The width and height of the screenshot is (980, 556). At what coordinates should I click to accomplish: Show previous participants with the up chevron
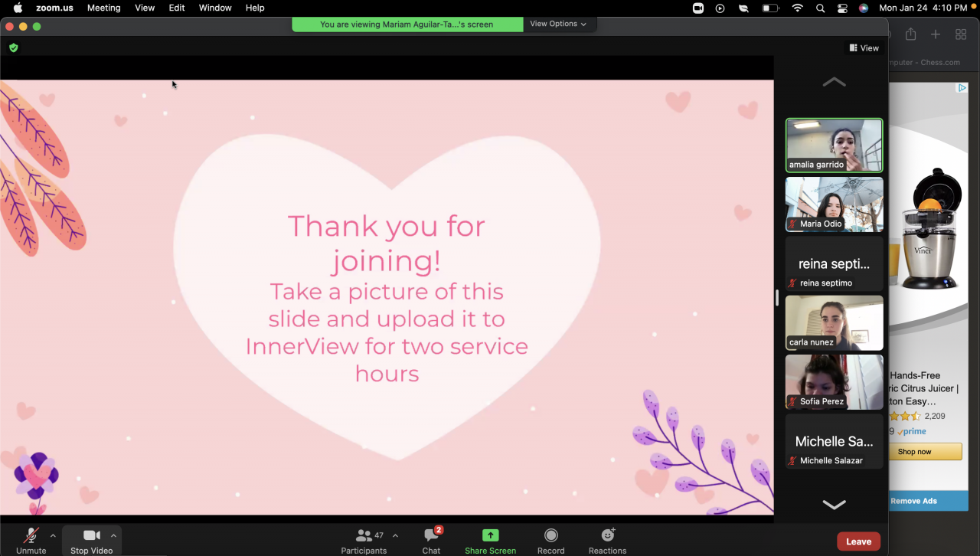tap(834, 82)
